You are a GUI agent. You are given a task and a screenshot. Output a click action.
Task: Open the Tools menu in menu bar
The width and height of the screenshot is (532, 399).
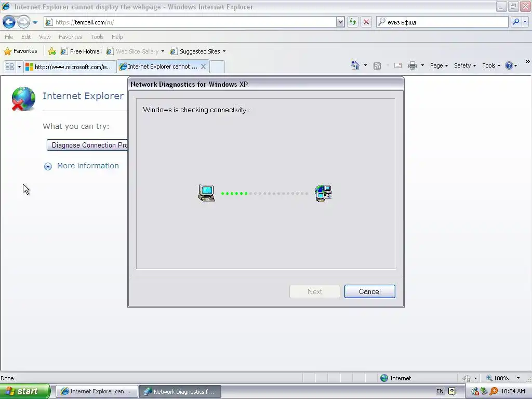(97, 37)
